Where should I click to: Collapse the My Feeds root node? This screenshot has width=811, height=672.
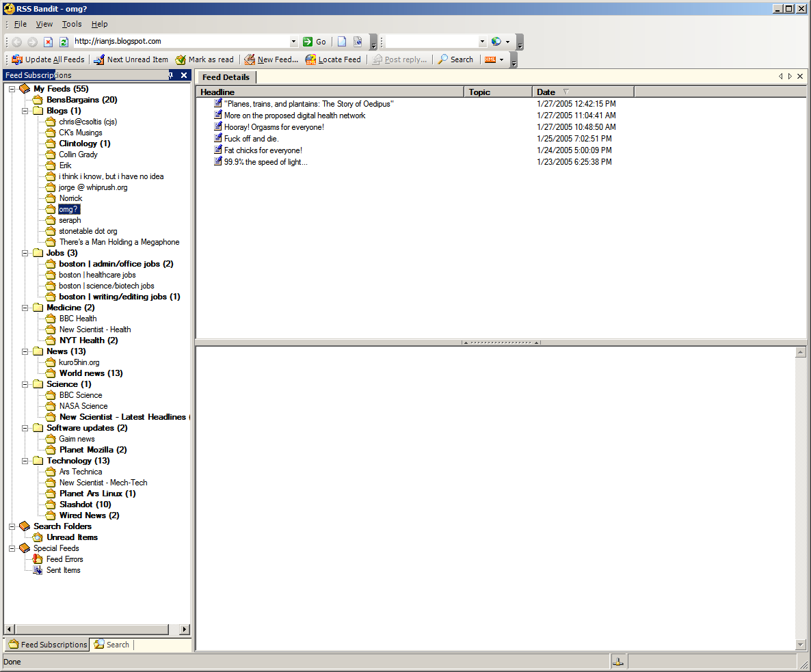tap(12, 89)
